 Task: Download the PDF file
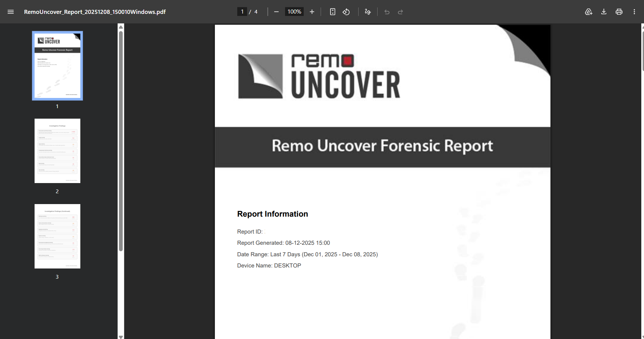[604, 12]
